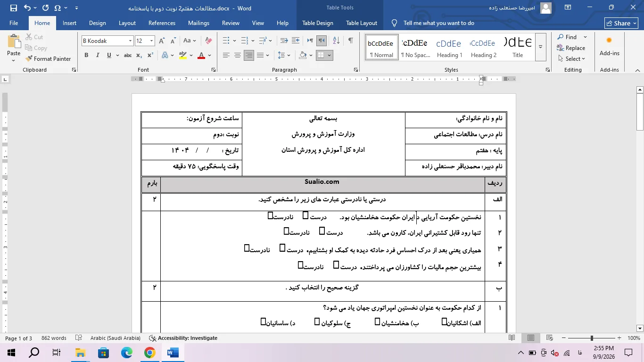644x362 pixels.
Task: Expand the Paste options arrow
Action: click(x=14, y=61)
